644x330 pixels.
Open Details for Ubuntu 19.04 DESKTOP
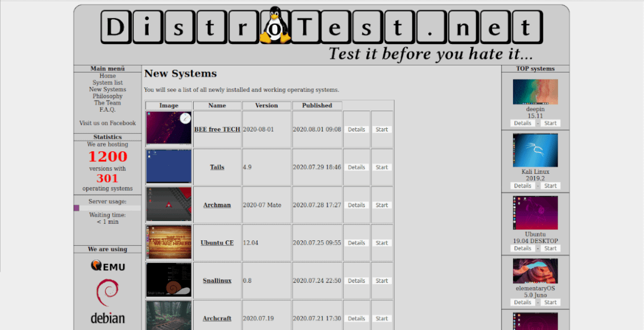(522, 248)
